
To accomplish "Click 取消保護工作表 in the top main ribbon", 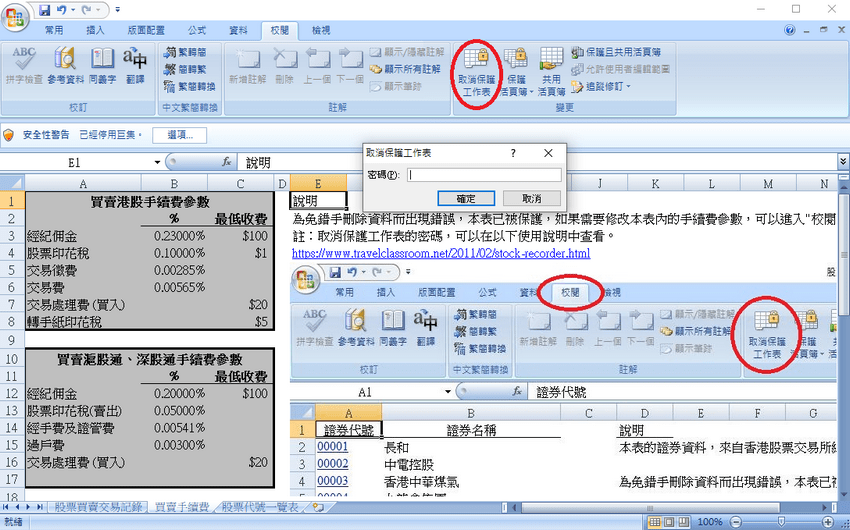I will tap(476, 73).
